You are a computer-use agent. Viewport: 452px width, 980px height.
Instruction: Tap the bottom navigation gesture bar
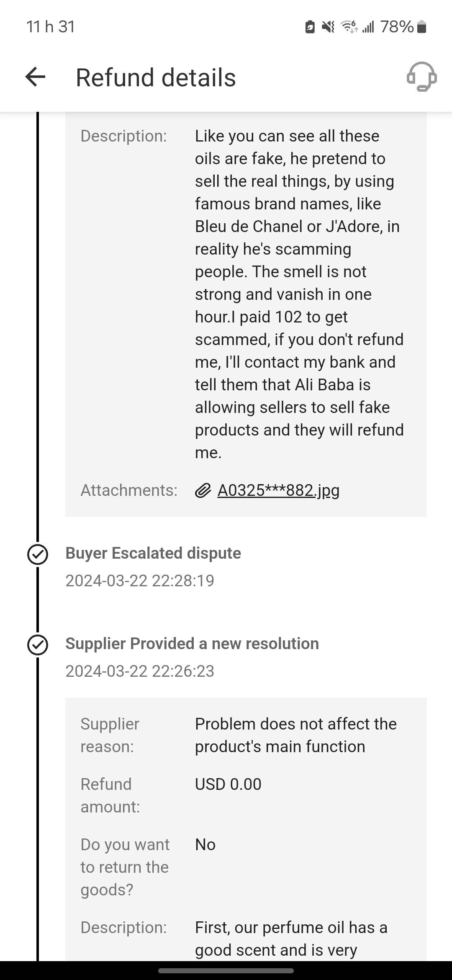(x=226, y=970)
